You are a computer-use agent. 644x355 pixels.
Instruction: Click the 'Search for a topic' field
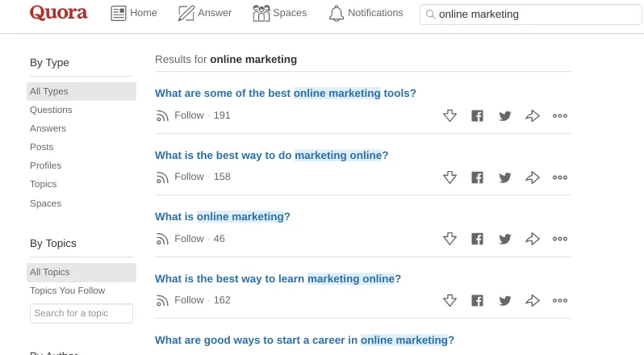pyautogui.click(x=81, y=313)
